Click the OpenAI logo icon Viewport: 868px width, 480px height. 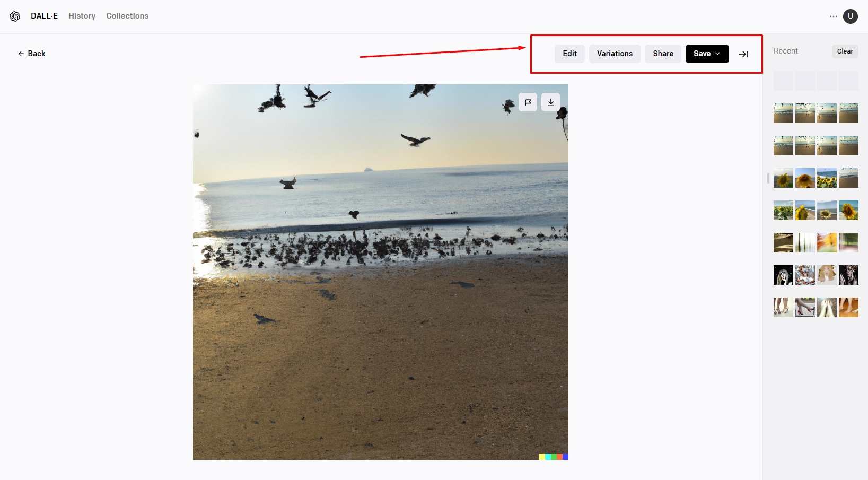[x=15, y=16]
